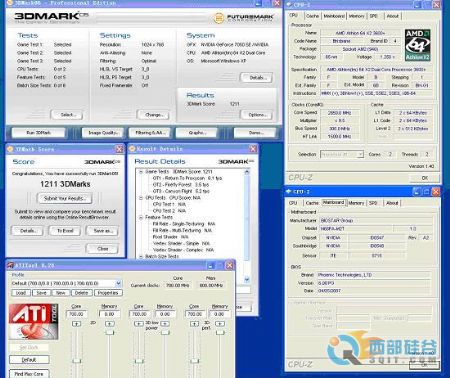Click the title bar icon of CPU-Z mainboard window
The width and height of the screenshot is (450, 378).
[289, 191]
